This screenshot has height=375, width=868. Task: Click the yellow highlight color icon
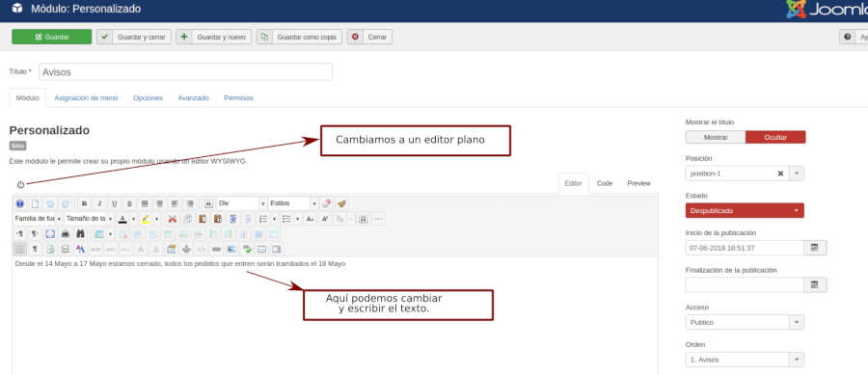tap(146, 219)
